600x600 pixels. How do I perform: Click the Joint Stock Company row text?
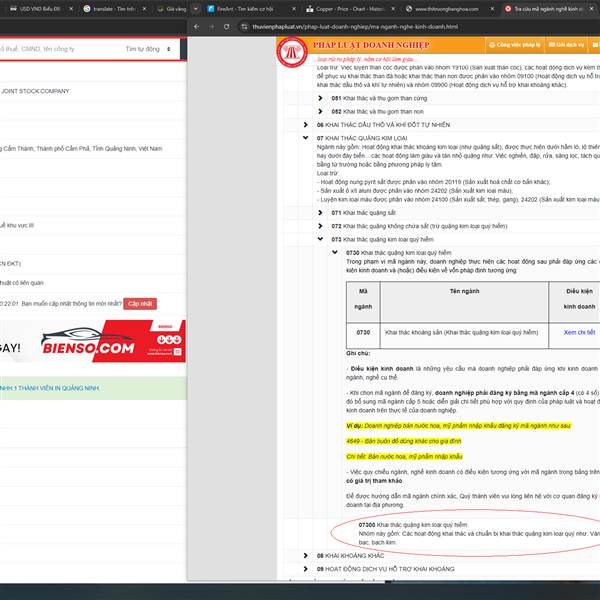pyautogui.click(x=35, y=91)
